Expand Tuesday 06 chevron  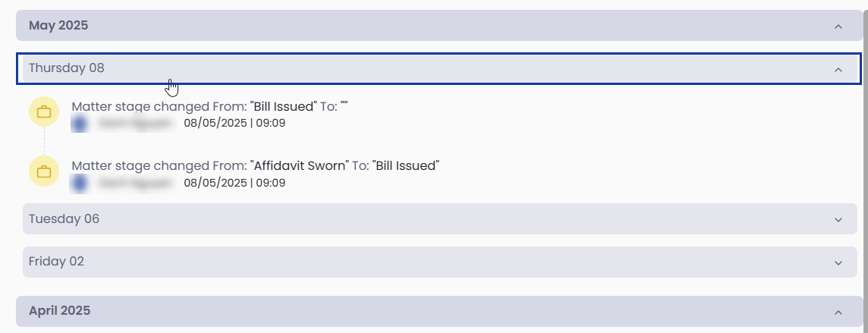pyautogui.click(x=838, y=220)
